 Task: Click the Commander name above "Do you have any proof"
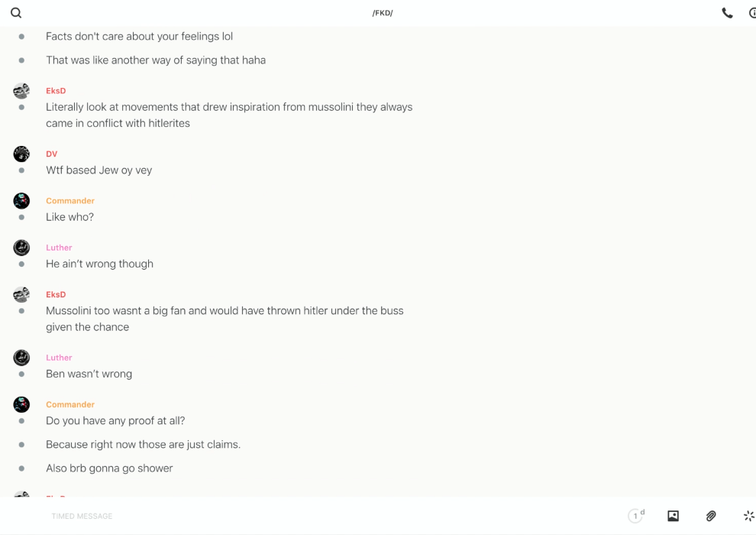coord(70,404)
